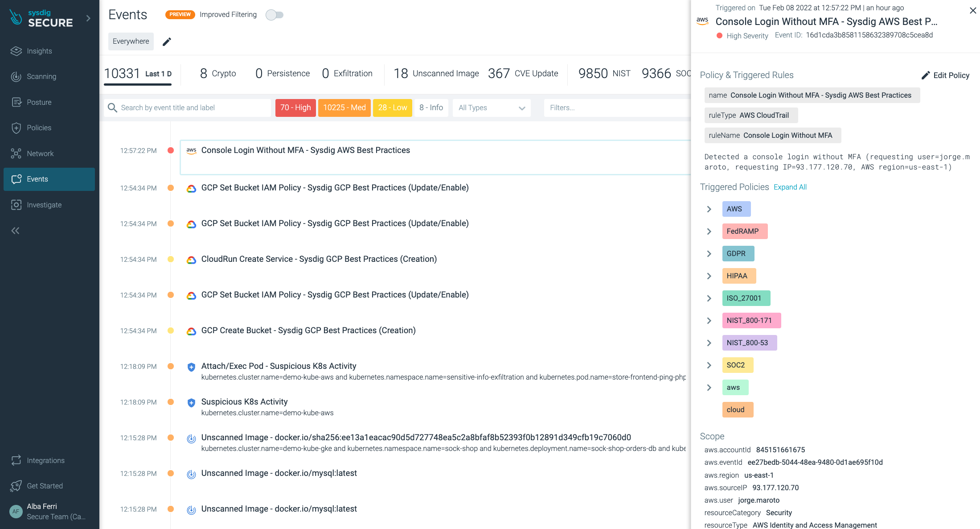The height and width of the screenshot is (529, 980).
Task: Open the Integrations sidebar icon
Action: click(x=16, y=460)
